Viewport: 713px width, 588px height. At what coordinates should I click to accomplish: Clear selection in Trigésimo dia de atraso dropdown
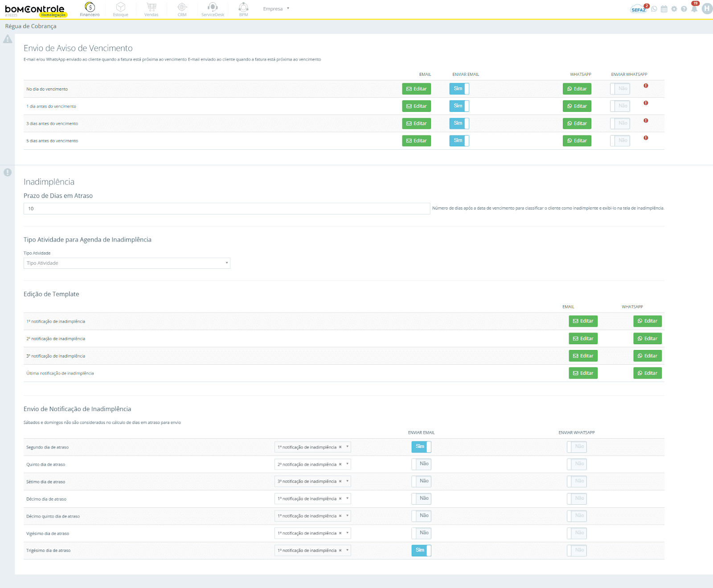(x=340, y=550)
